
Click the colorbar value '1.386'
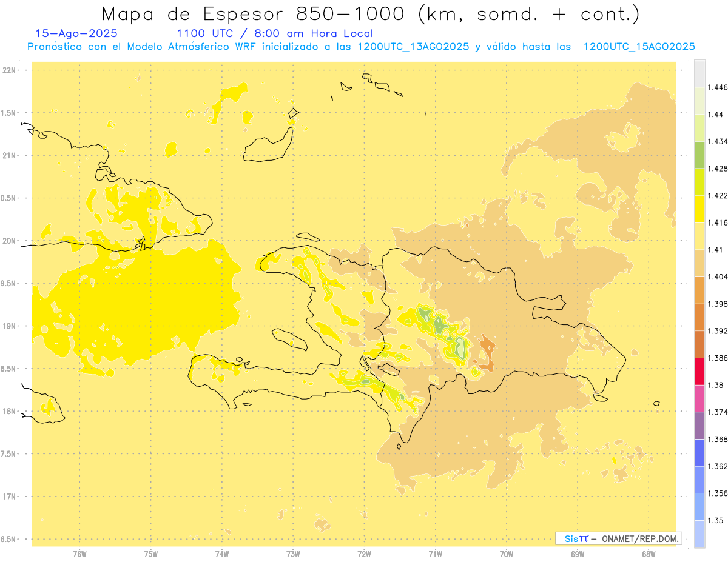[x=719, y=358]
